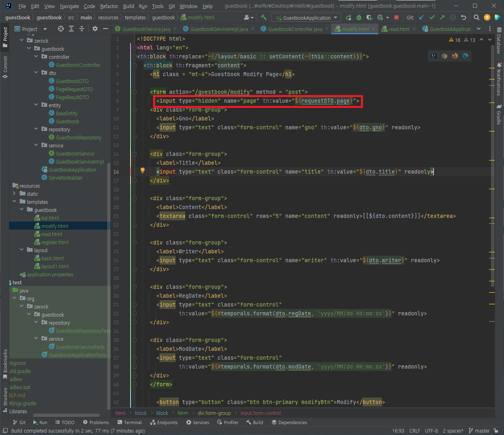Push commits with the green up-right arrow
504x435 pixels.
tap(442, 17)
